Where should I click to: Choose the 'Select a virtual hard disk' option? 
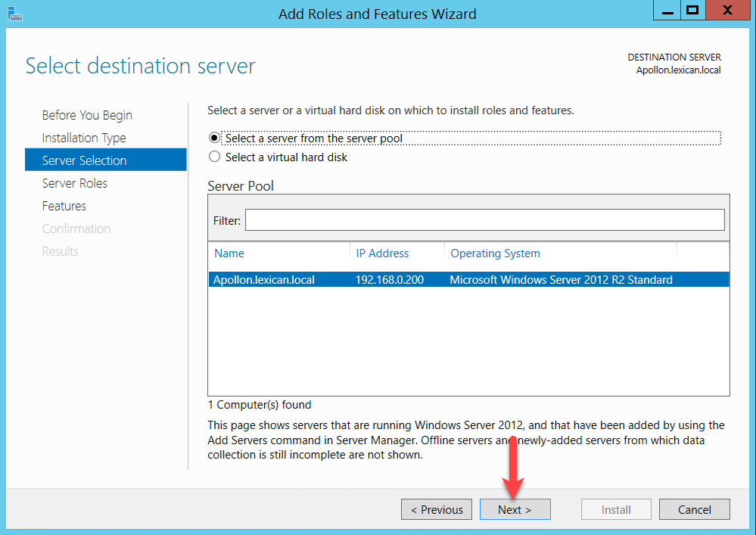coord(215,157)
